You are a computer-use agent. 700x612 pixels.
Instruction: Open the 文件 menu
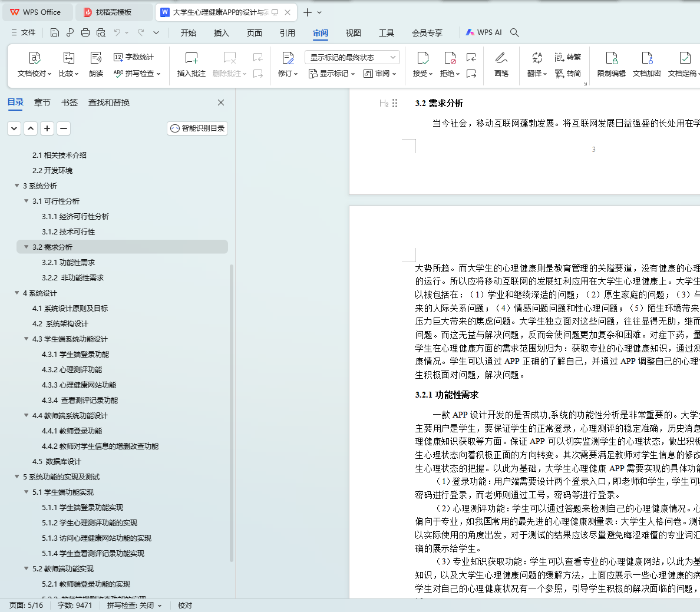23,32
